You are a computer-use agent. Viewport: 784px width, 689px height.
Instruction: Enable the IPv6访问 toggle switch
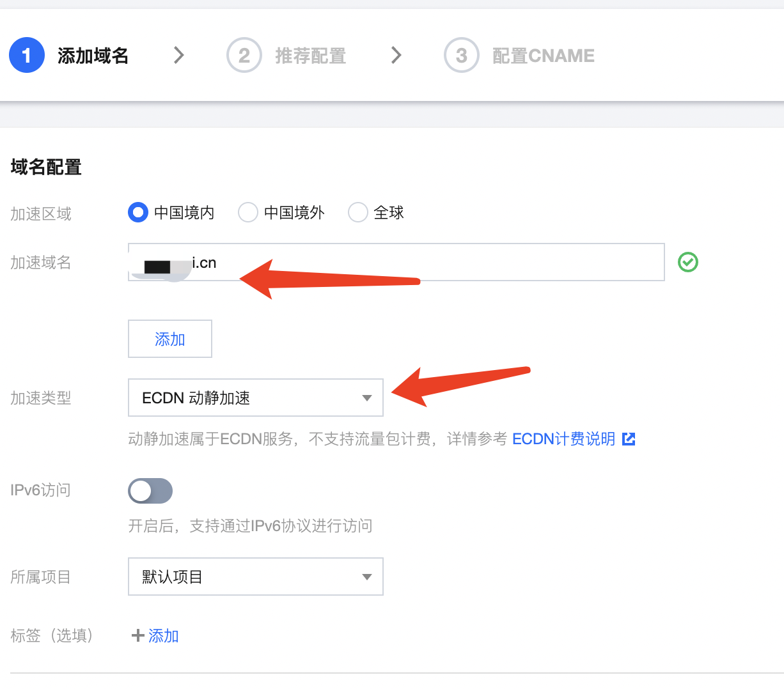[x=150, y=491]
